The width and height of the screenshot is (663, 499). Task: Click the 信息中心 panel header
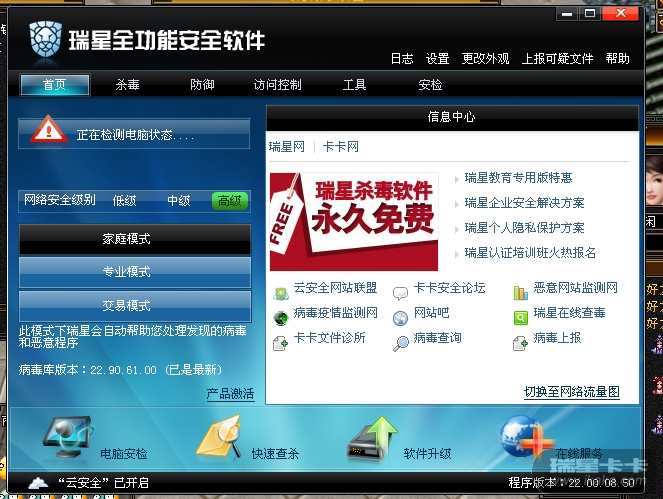pos(452,117)
